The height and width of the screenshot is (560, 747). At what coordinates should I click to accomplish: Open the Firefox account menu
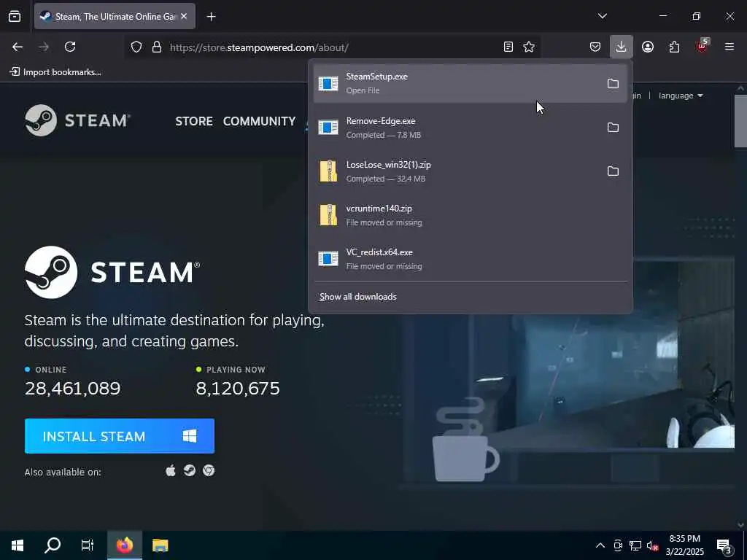[648, 47]
